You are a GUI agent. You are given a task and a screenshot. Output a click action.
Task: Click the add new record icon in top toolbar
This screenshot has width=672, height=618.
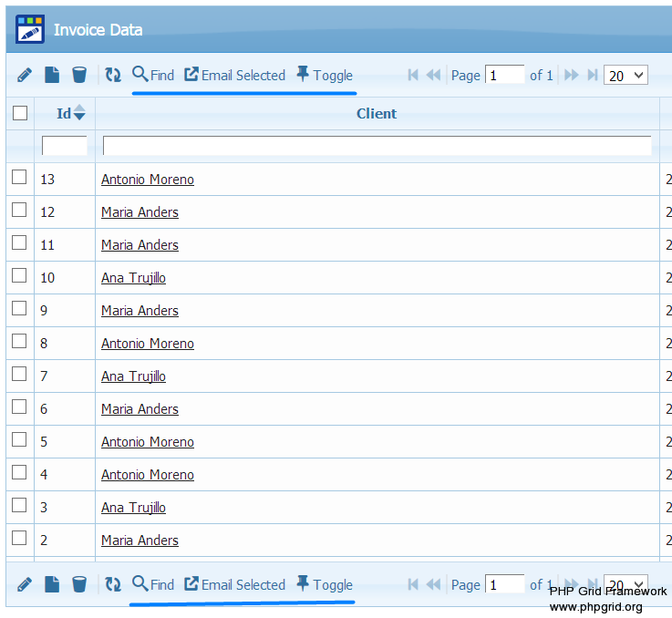(52, 75)
